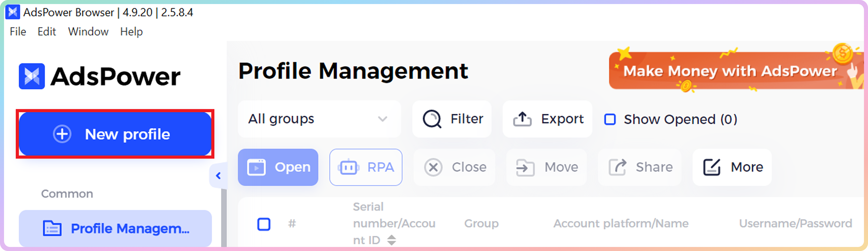Click the Move button label
Viewport: 868px width, 251px height.
click(561, 167)
